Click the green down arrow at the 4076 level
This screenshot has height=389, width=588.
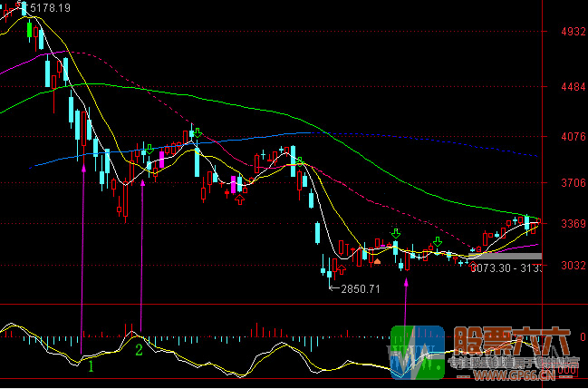[196, 133]
